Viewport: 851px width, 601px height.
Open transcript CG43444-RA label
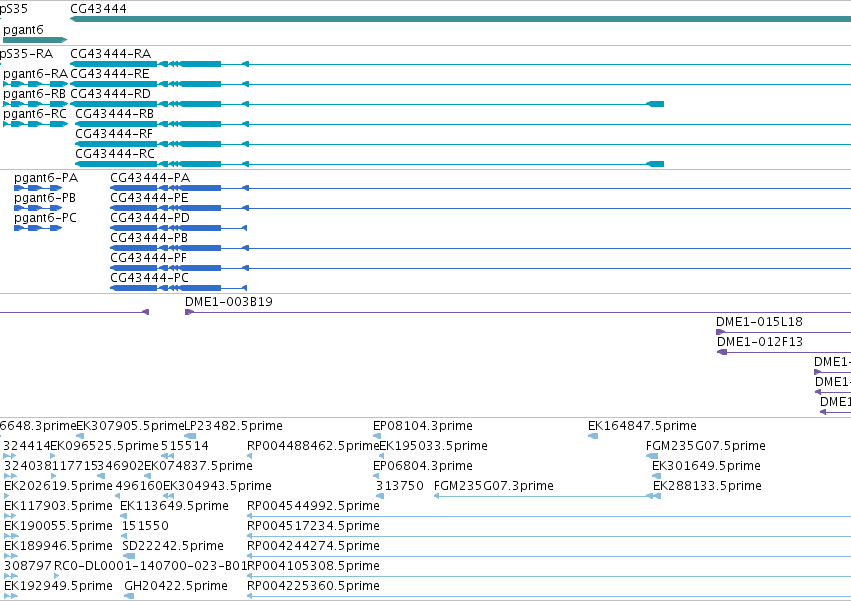click(111, 54)
